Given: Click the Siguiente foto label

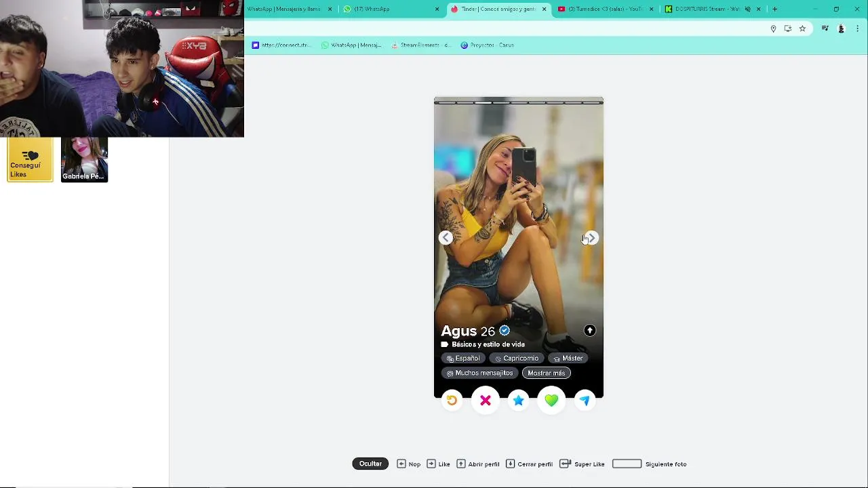Looking at the screenshot, I should (x=666, y=464).
